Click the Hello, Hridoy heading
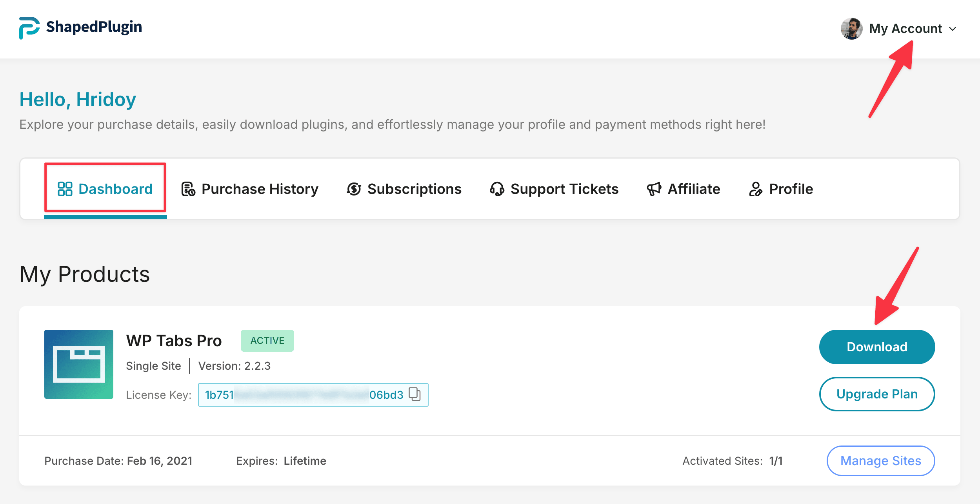 (78, 99)
